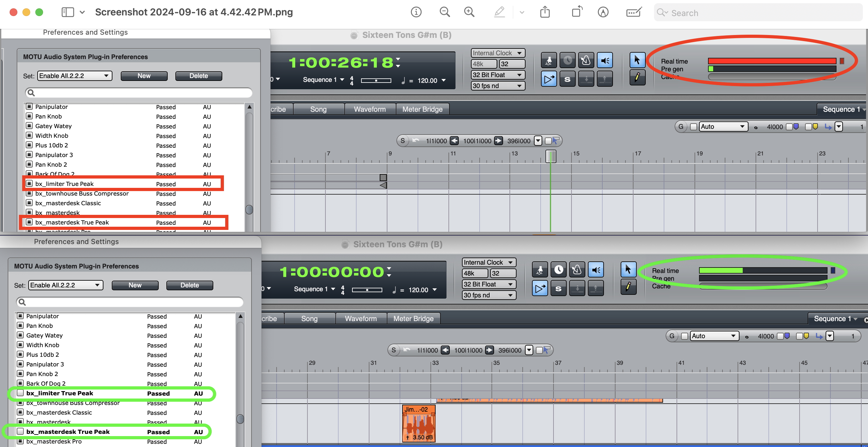Open the Set Enable All.2.2.2 dropdown in lower panel
868x447 pixels.
[x=65, y=285]
